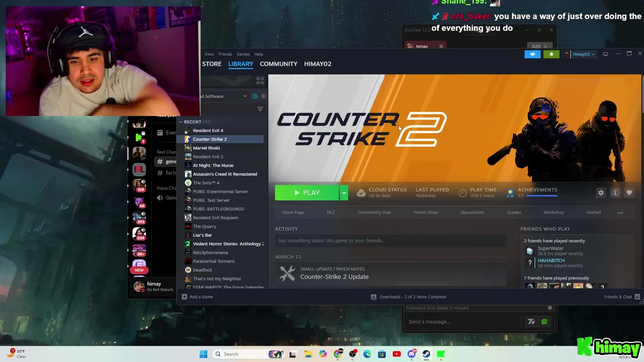Open Discord server with 129 badge

(139, 185)
